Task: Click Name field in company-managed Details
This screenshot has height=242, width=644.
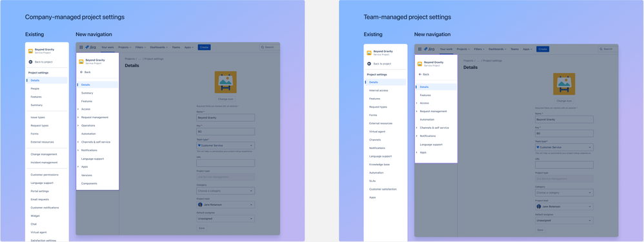Action: [x=225, y=117]
